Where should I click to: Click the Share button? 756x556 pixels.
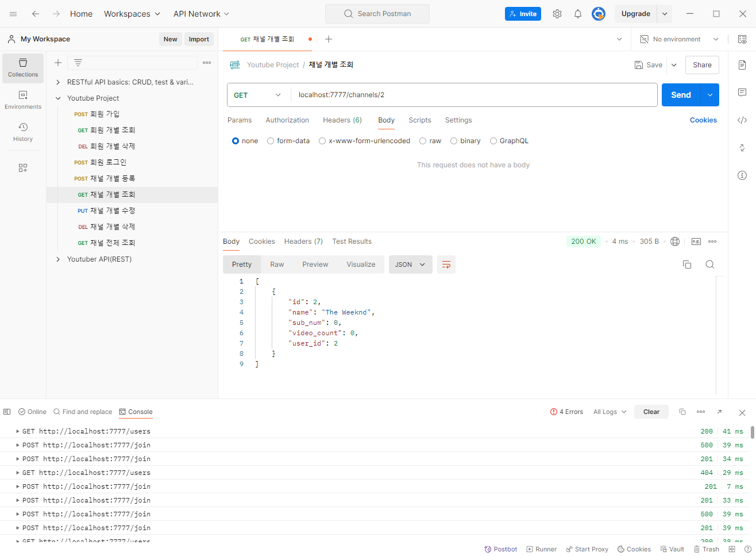point(702,65)
